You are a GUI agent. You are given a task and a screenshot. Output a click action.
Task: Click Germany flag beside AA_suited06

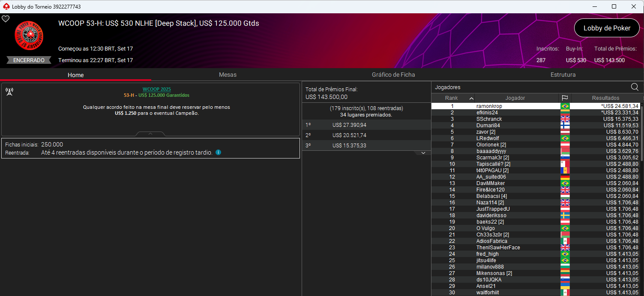565,176
